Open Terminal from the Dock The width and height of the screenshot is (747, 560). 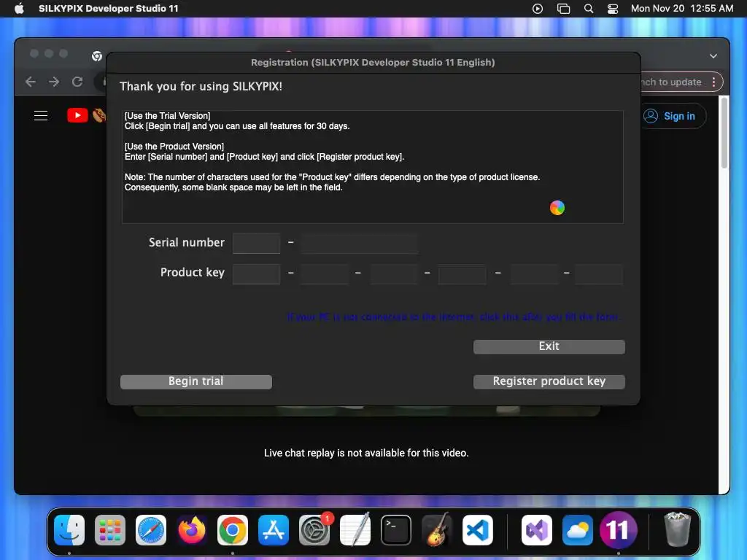pos(396,530)
